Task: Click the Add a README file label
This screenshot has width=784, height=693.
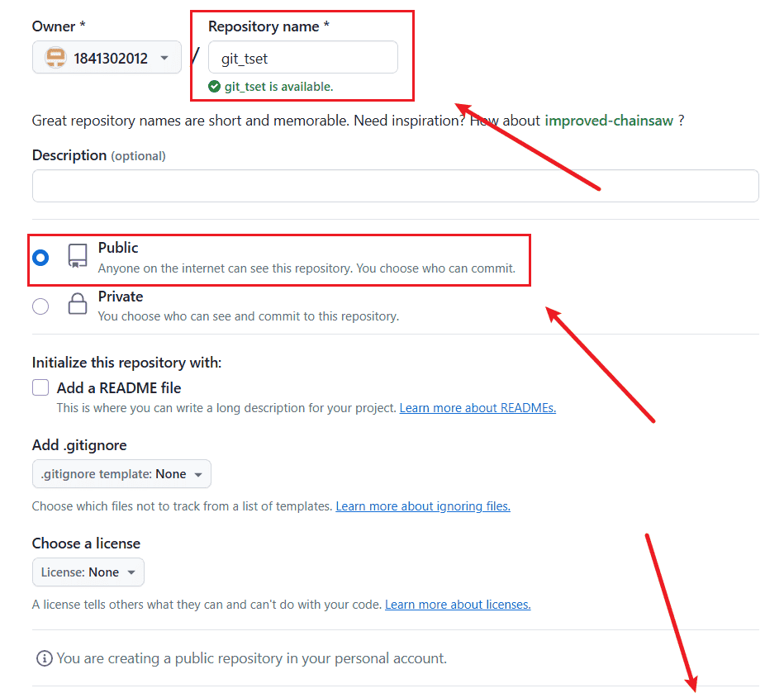Action: (x=119, y=387)
